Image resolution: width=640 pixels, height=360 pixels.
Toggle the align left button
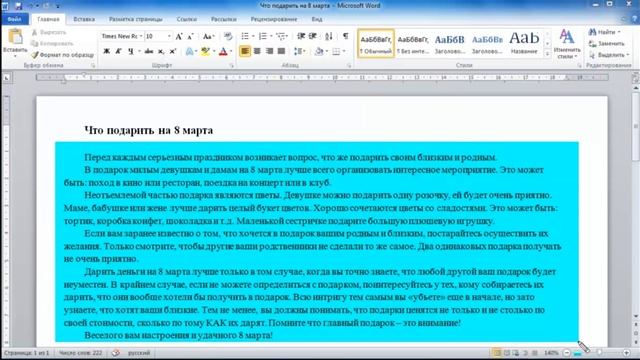click(245, 51)
